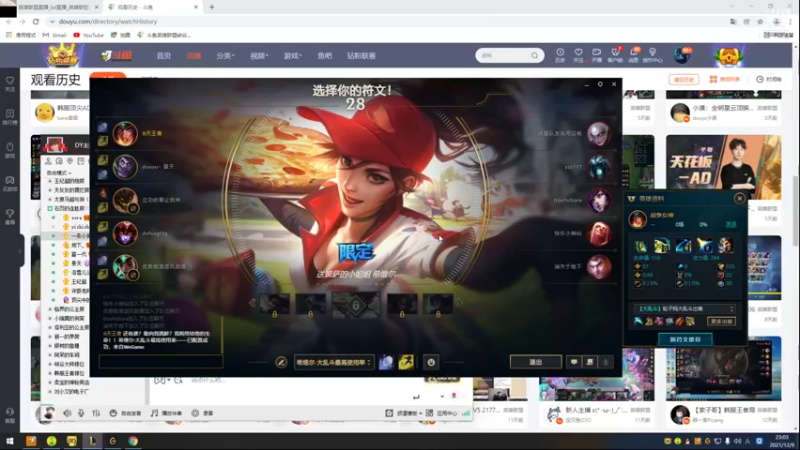Viewport: 800px width, 450px height.
Task: Open the Chrome icon on the taskbar
Action: pyautogui.click(x=133, y=441)
